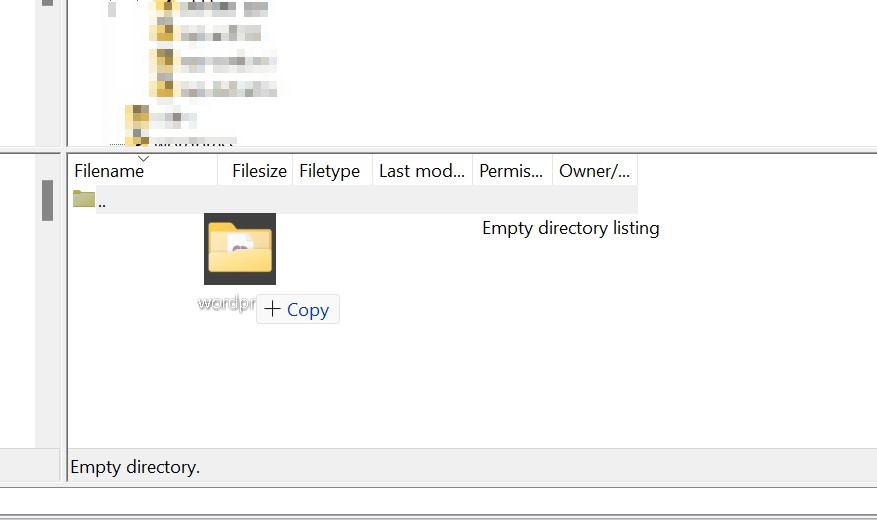This screenshot has width=877, height=520.
Task: Click the Copy drop tooltip label
Action: 307,310
